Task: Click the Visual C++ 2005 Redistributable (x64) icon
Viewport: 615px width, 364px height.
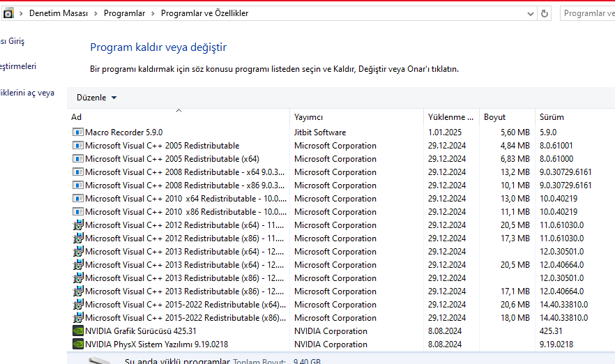Action: coord(78,159)
